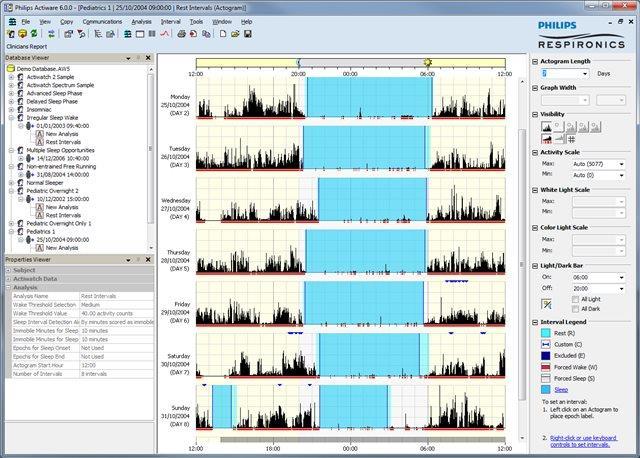
Task: Open the Analysis menu
Action: [141, 22]
